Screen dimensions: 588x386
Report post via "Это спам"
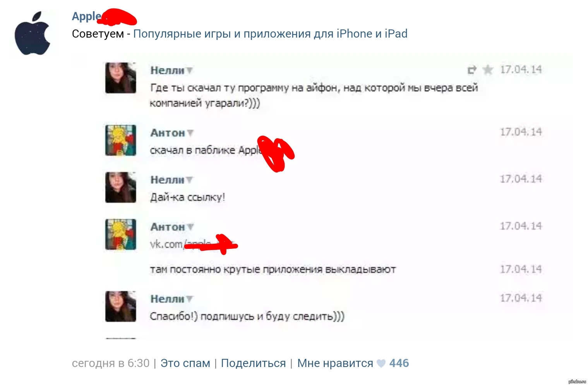[x=185, y=363]
